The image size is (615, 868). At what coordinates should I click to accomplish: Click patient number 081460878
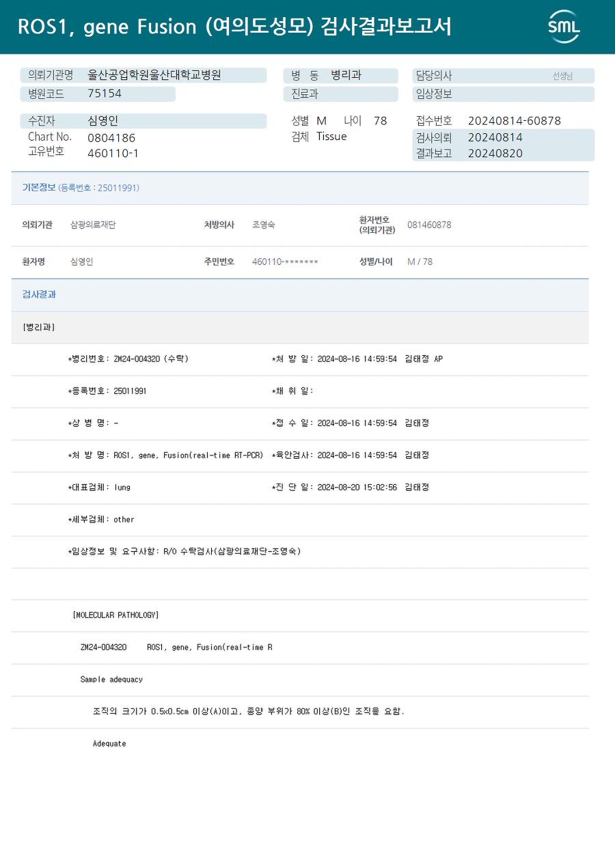coord(429,225)
